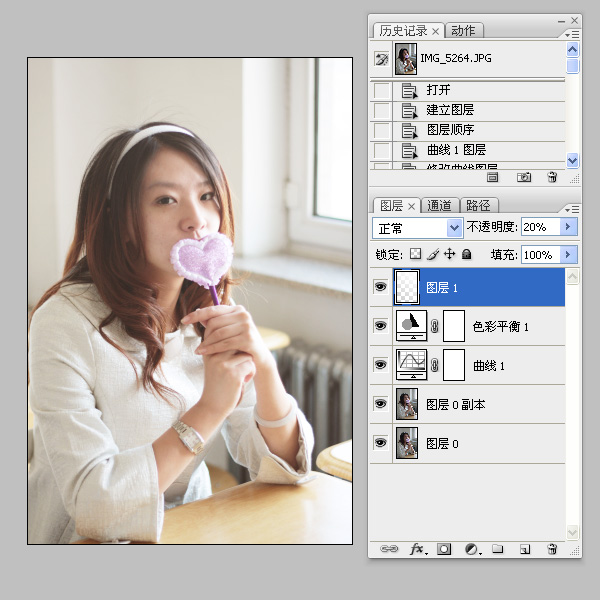Click the opacity value field 20%

tap(540, 227)
